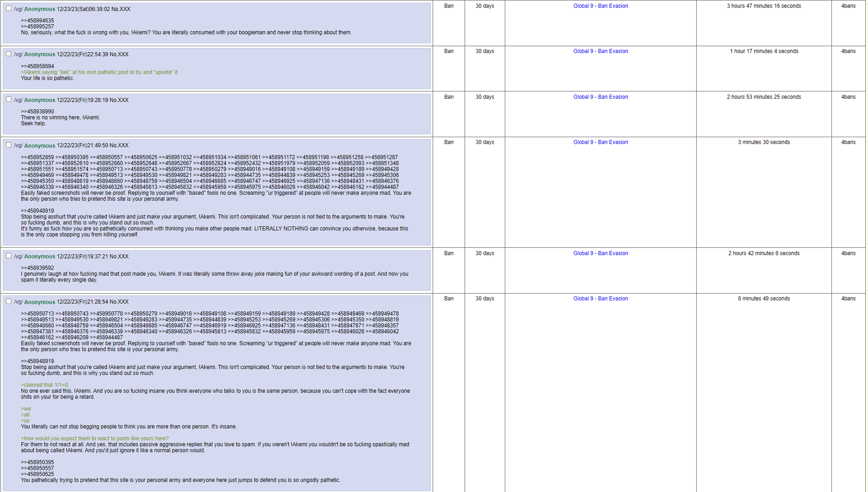Click the timestamp 12/22/23(Fri)21:28:54
Viewport: 868px width, 492px height.
pyautogui.click(x=83, y=302)
